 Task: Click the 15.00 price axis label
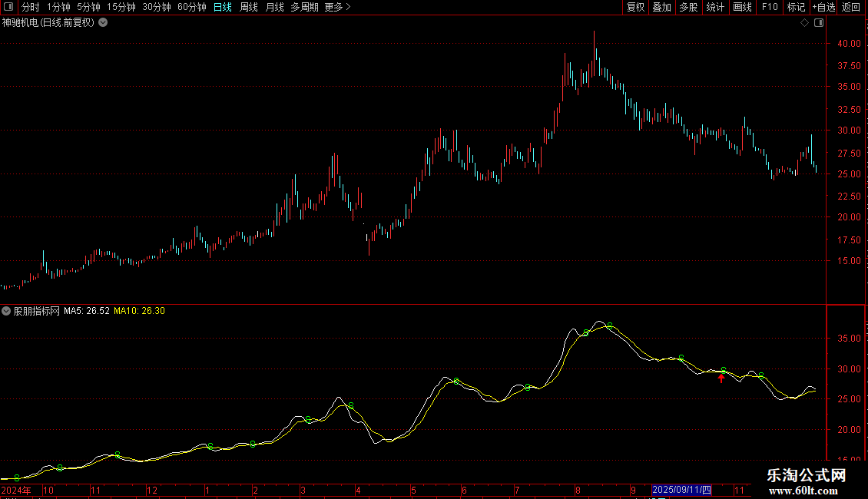(x=849, y=261)
